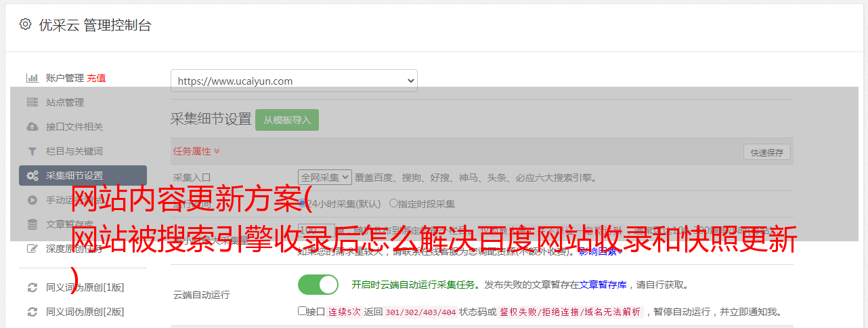Viewport: 868px width, 328px height.
Task: Click the 快速保存 button
Action: click(x=766, y=152)
